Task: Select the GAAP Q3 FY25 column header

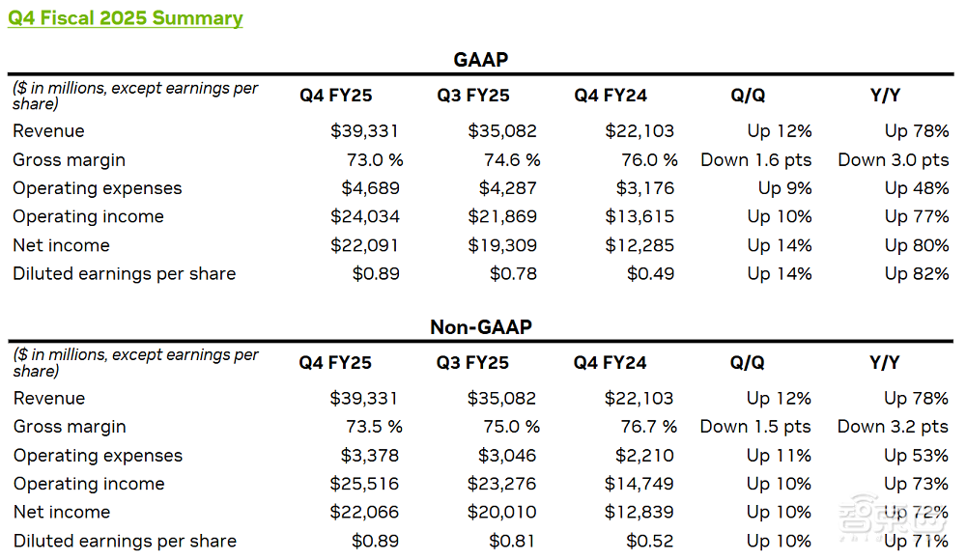Action: pos(473,96)
